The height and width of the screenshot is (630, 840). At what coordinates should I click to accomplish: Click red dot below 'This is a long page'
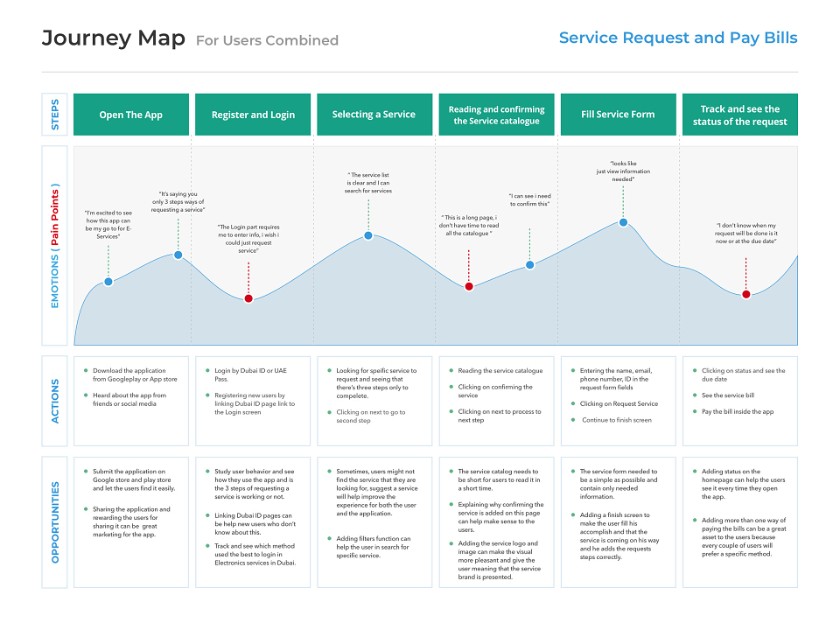[469, 287]
